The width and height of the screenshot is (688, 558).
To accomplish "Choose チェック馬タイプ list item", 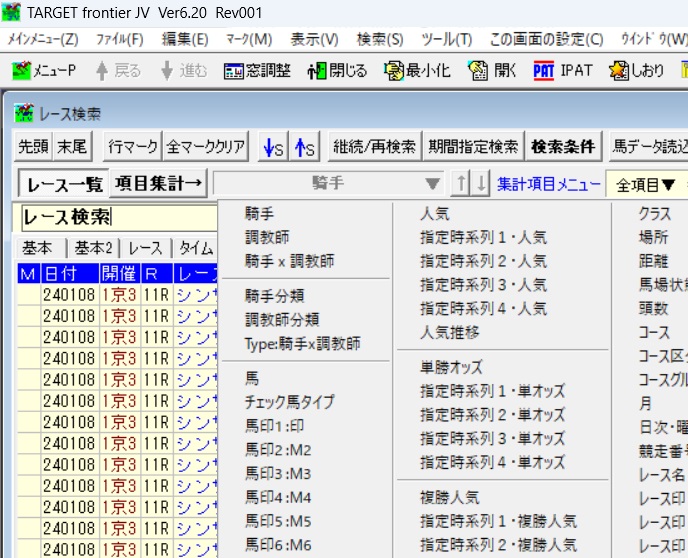I will point(290,402).
